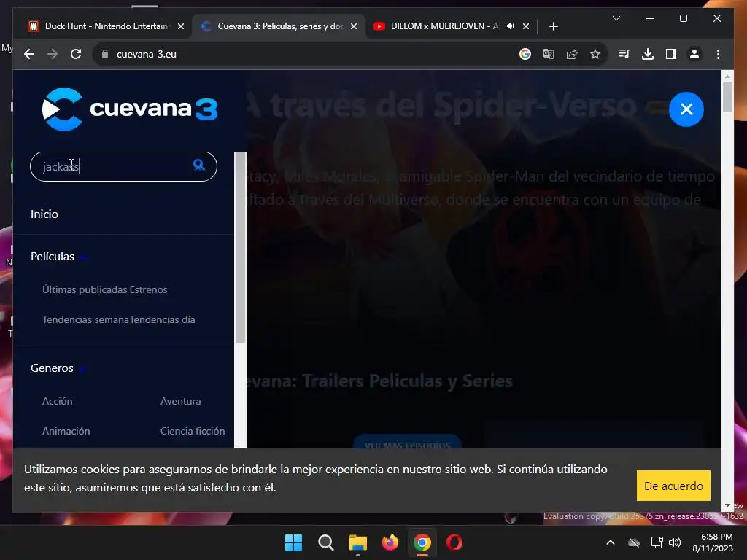
Task: Select the Aventura genre
Action: pyautogui.click(x=181, y=401)
